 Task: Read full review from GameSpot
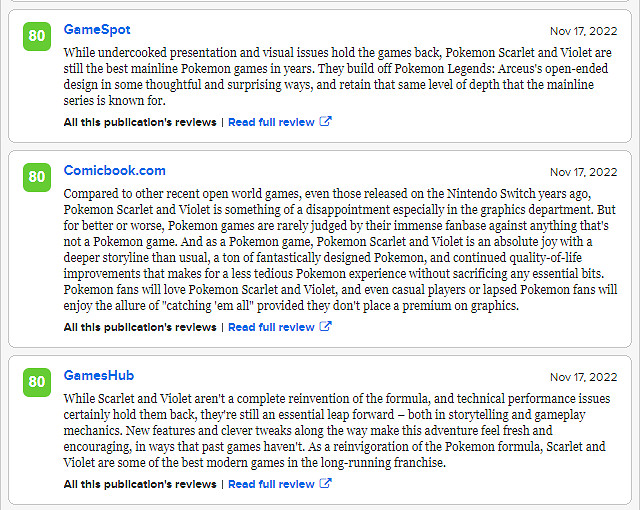tap(271, 122)
